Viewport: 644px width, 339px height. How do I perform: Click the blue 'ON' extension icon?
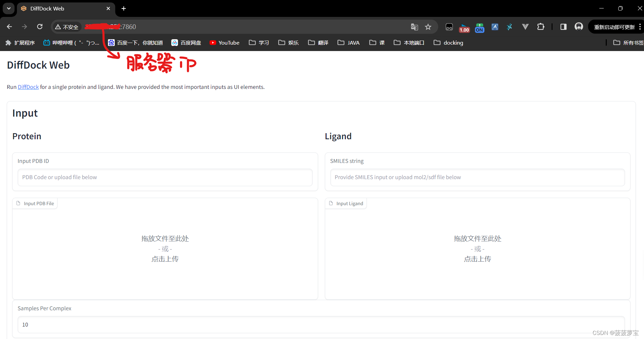coord(479,28)
